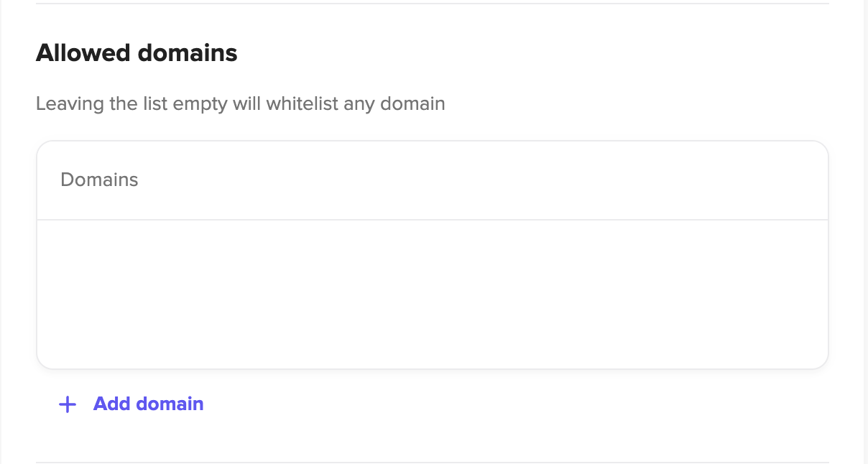Select the Domains column header
This screenshot has width=868, height=464.
(99, 180)
